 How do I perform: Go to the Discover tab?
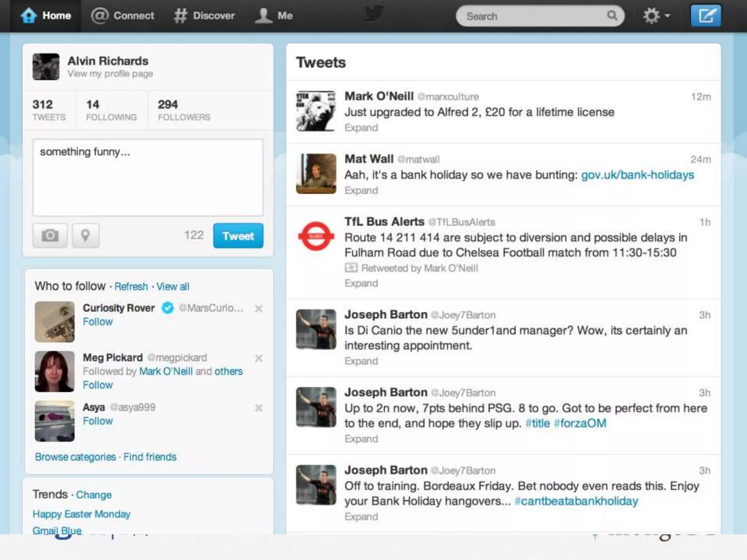point(204,16)
